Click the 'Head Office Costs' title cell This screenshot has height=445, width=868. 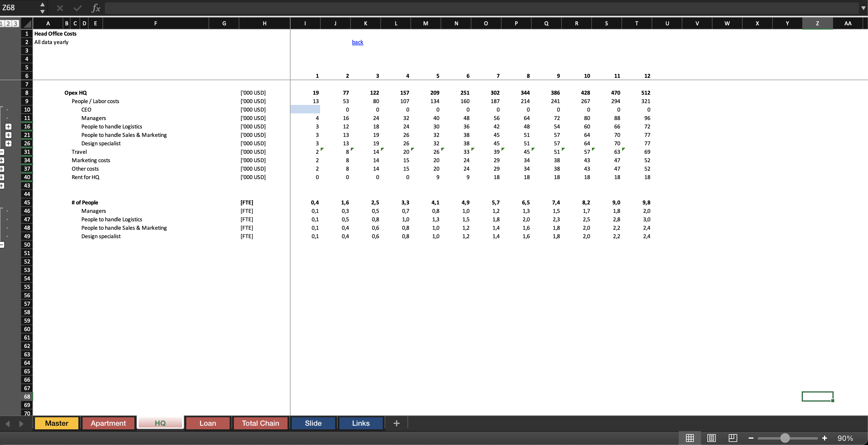pos(55,34)
